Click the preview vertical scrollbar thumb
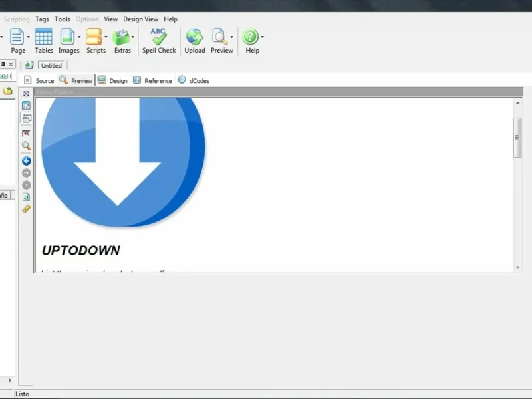The image size is (532, 399). coord(517,138)
